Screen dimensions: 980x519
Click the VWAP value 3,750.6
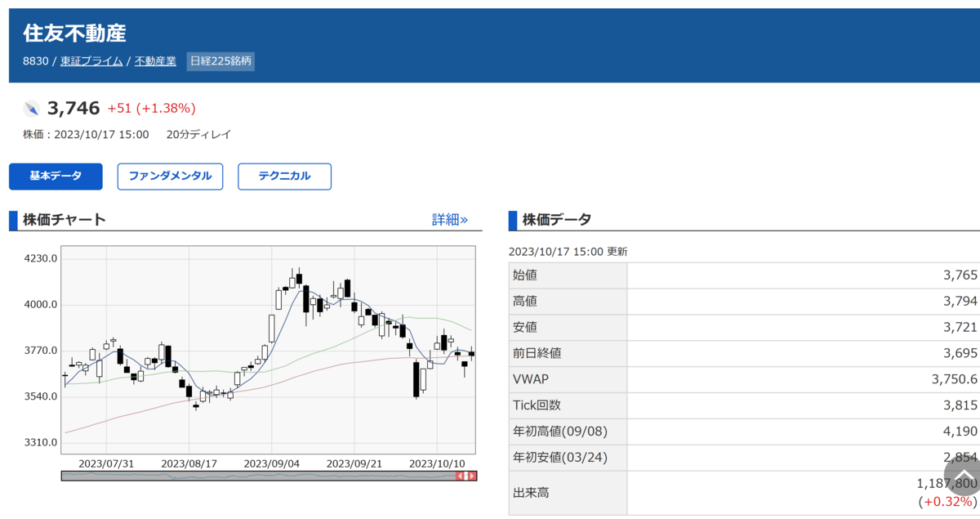click(x=954, y=379)
